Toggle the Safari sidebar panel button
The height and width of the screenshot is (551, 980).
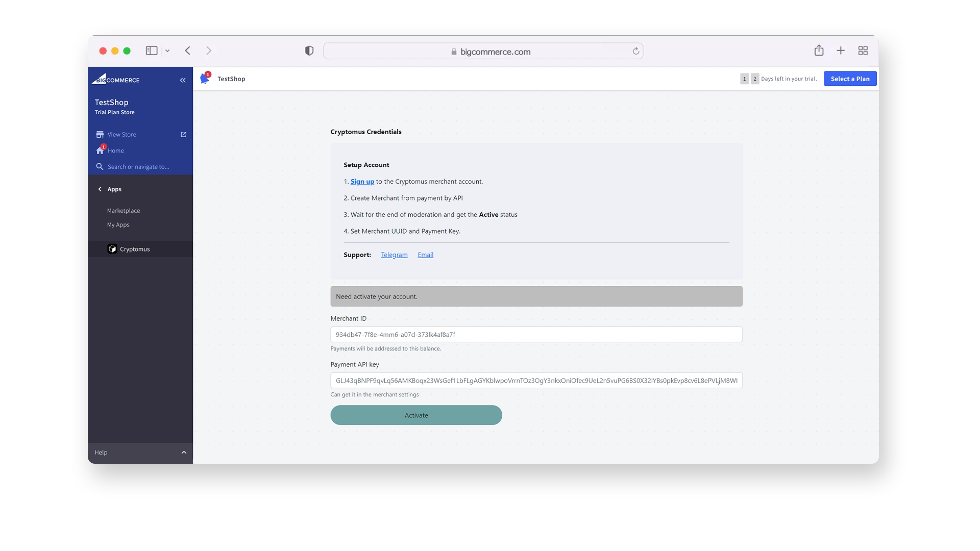(152, 51)
